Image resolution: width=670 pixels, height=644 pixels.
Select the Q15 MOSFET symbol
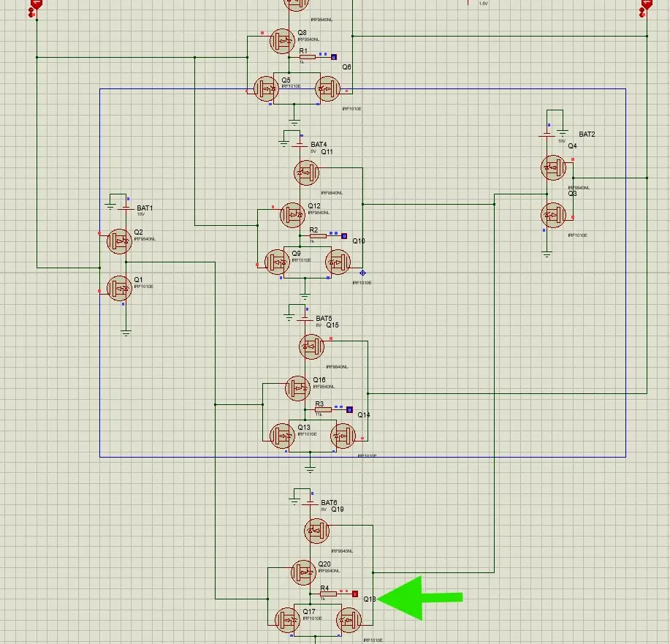pyautogui.click(x=311, y=346)
